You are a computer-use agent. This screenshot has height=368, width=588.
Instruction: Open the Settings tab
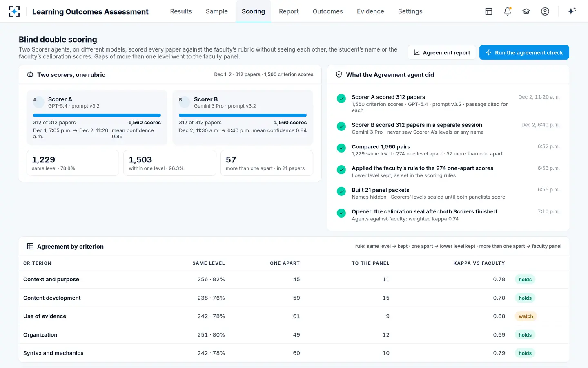pos(410,11)
